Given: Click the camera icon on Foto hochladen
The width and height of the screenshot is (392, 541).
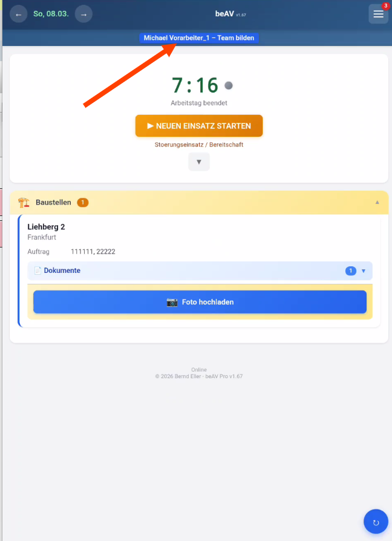Looking at the screenshot, I should pos(172,302).
